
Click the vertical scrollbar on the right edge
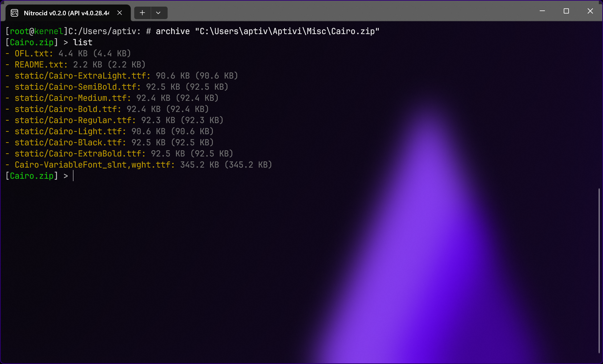tap(599, 271)
